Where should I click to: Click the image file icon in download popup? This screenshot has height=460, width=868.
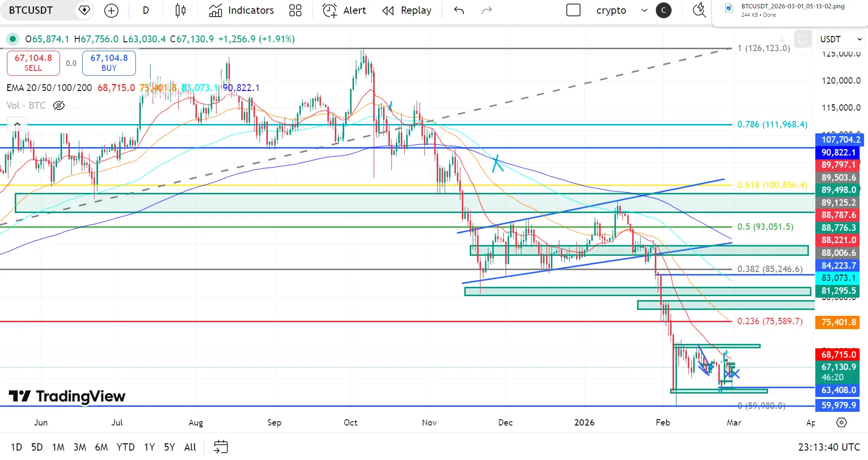coord(729,7)
